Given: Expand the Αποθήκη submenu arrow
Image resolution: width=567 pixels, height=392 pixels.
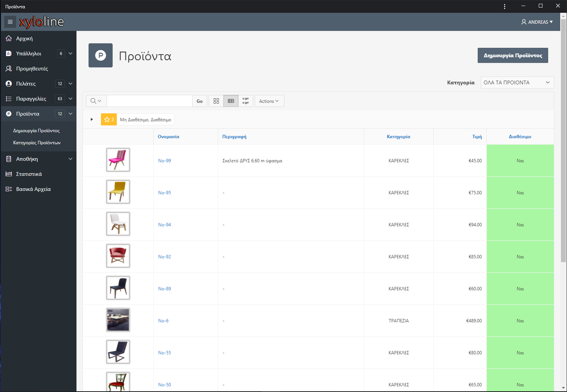Looking at the screenshot, I should (70, 159).
